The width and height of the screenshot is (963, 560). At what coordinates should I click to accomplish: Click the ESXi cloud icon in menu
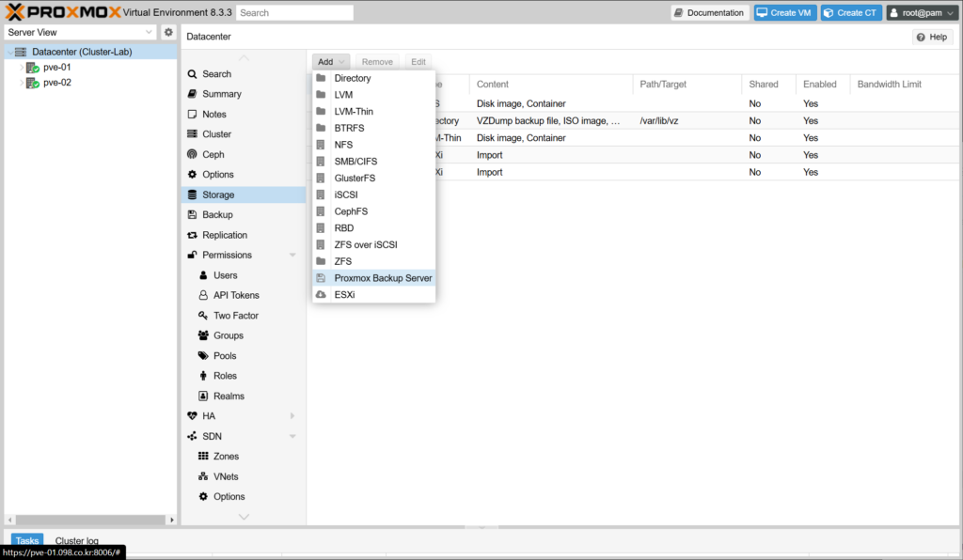pos(321,295)
